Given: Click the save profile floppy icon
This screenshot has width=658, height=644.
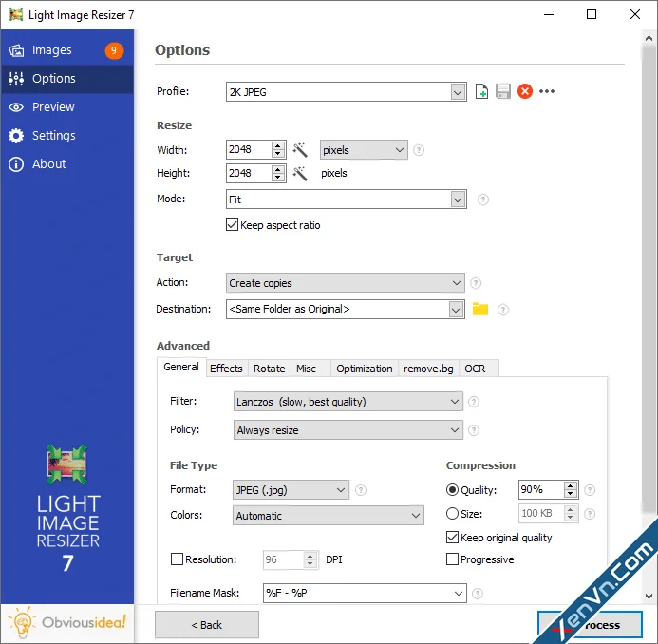Looking at the screenshot, I should click(x=502, y=91).
